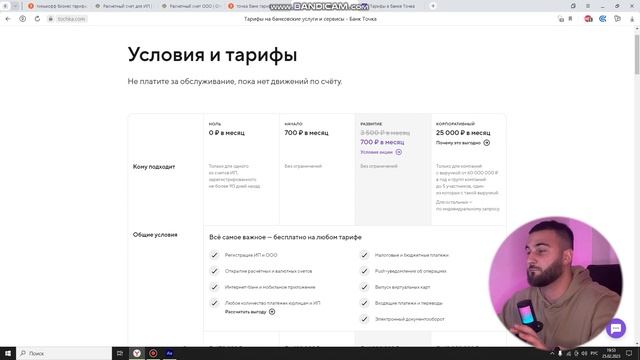This screenshot has height=360, width=640.
Task: Open the Windows Start menu
Action: (8, 353)
